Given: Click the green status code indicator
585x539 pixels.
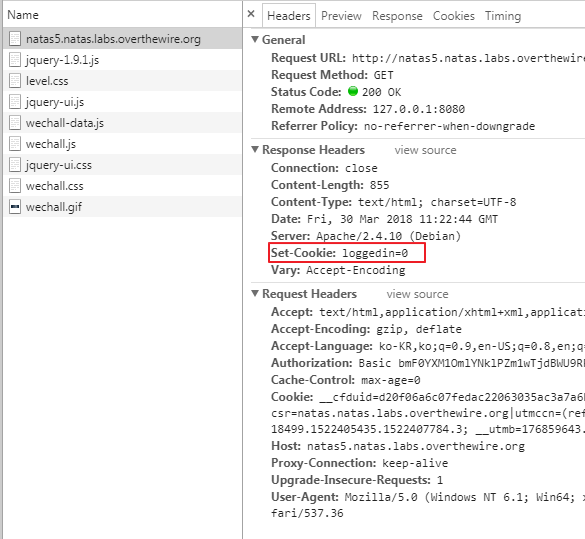Looking at the screenshot, I should (x=353, y=91).
